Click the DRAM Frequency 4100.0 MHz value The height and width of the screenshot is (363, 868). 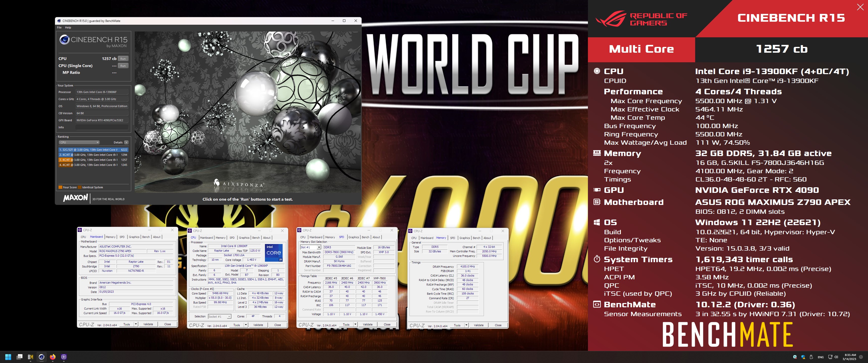468,267
